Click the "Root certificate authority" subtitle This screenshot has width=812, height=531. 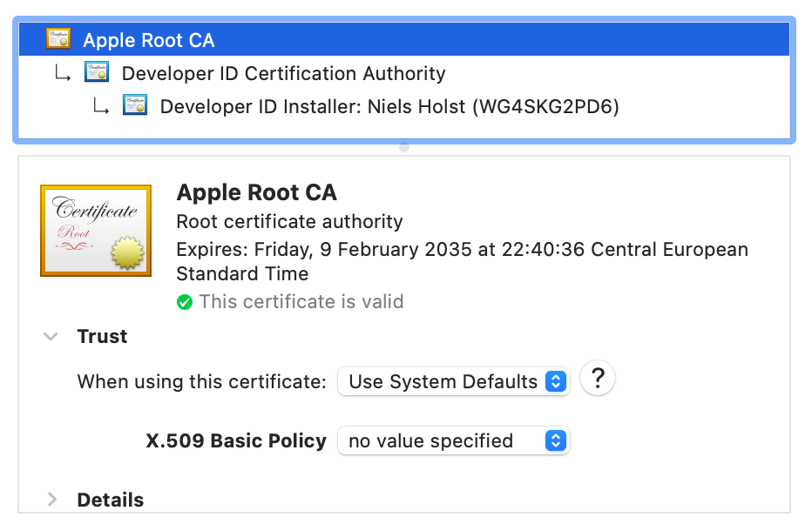click(x=289, y=222)
